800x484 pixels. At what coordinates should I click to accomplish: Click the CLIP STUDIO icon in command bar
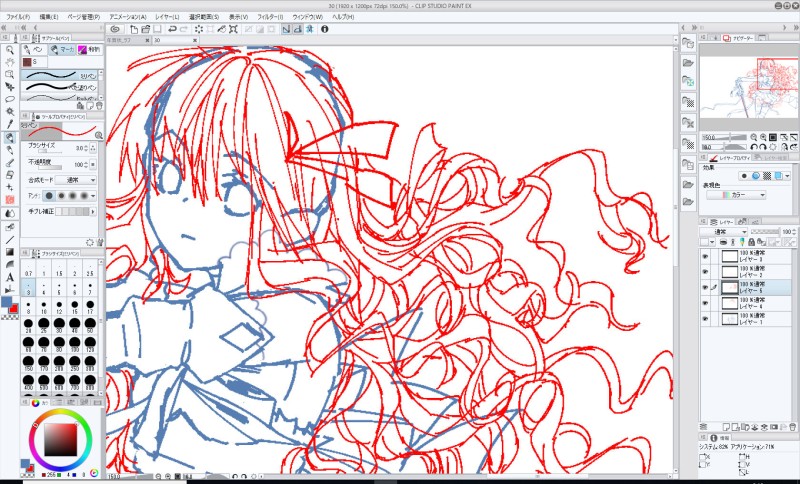click(115, 29)
